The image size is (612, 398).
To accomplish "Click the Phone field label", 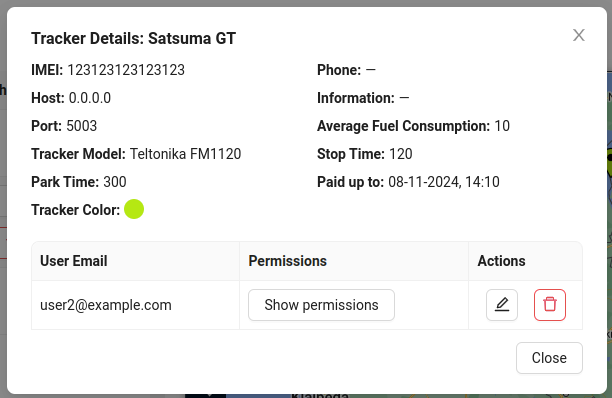I will click(x=339, y=70).
